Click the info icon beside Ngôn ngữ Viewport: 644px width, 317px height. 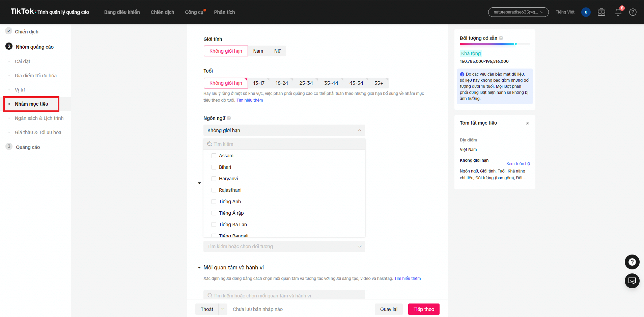pos(229,118)
